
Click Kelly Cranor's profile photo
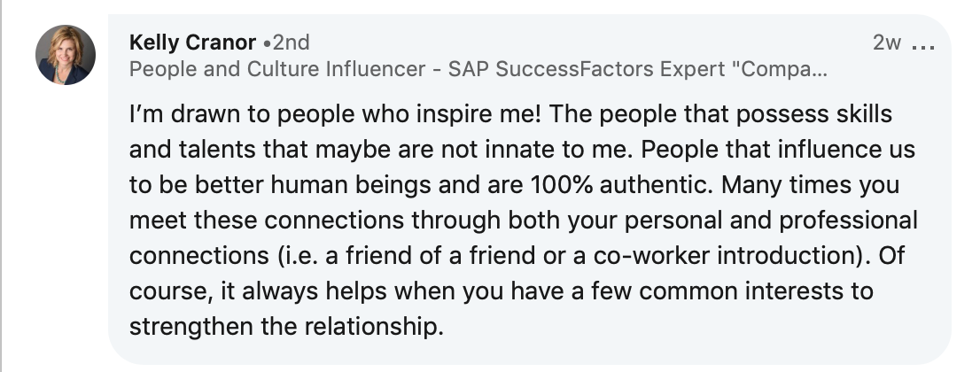point(66,55)
